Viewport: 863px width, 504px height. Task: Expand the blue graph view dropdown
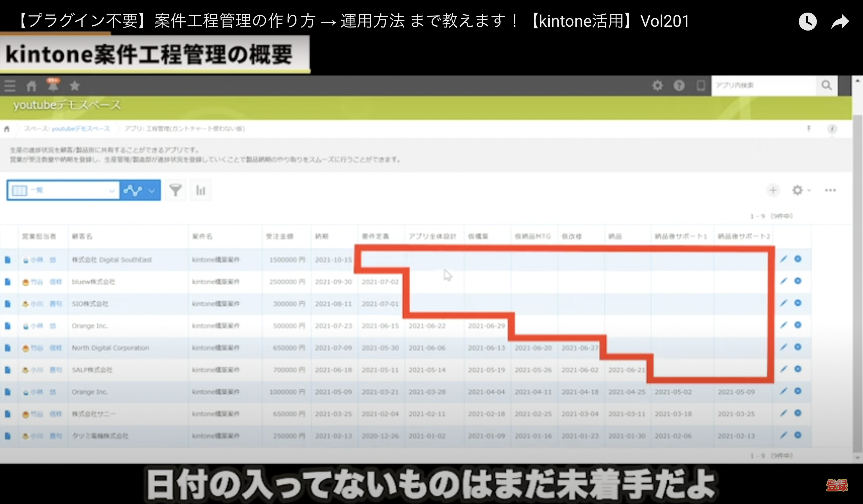tap(140, 190)
